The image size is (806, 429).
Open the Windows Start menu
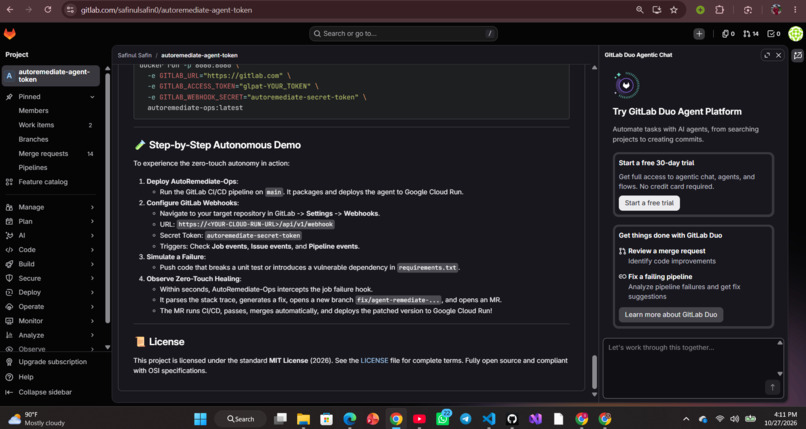click(200, 419)
